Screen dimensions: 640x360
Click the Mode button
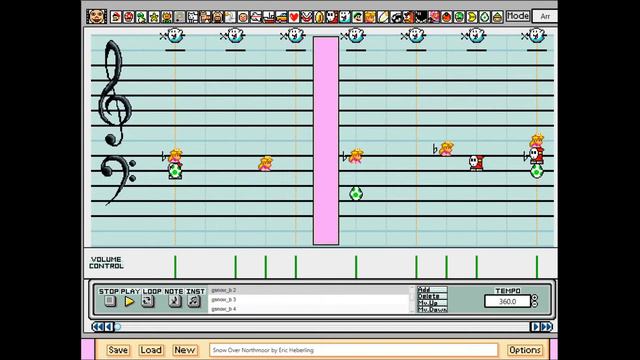pyautogui.click(x=518, y=16)
